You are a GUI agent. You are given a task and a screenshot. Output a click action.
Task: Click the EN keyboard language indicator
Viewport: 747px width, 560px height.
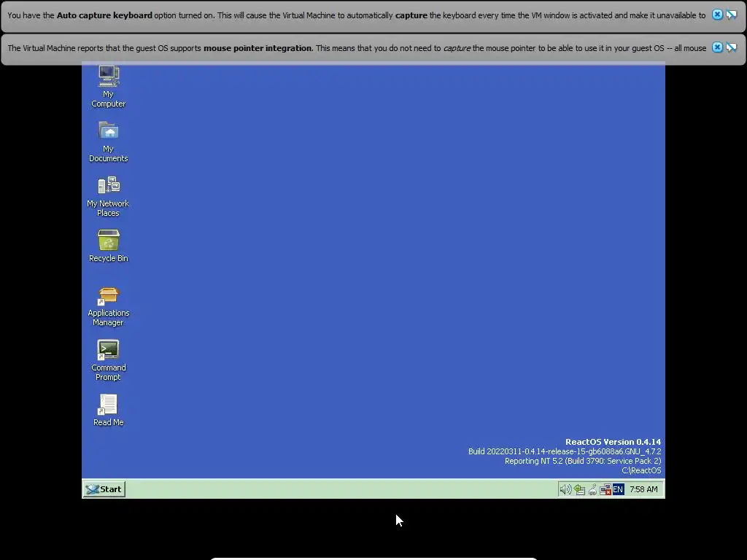tap(619, 489)
